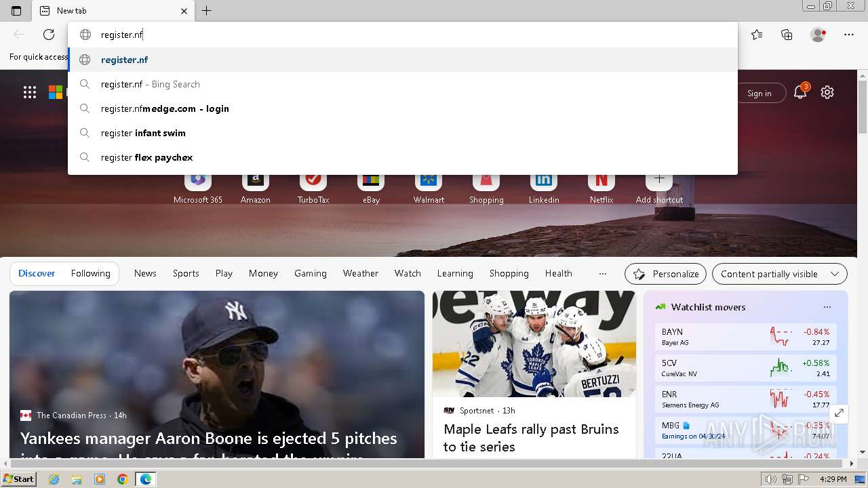
Task: Open the Gaming feed category
Action: (x=311, y=273)
